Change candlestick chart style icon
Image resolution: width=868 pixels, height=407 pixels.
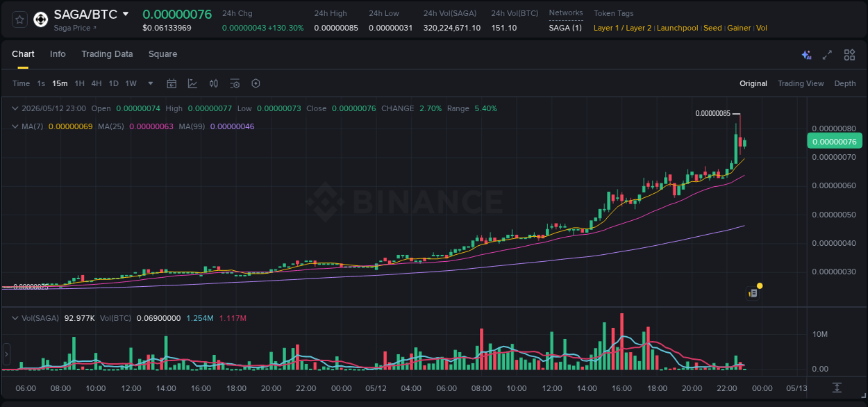[214, 83]
